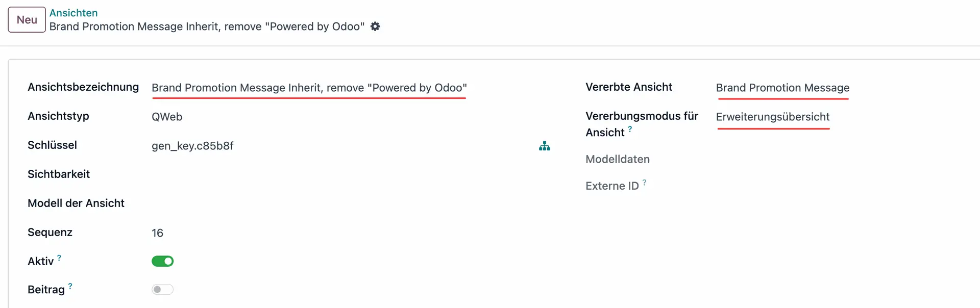Enable the Beitrag toggle
The height and width of the screenshot is (308, 980).
(162, 289)
